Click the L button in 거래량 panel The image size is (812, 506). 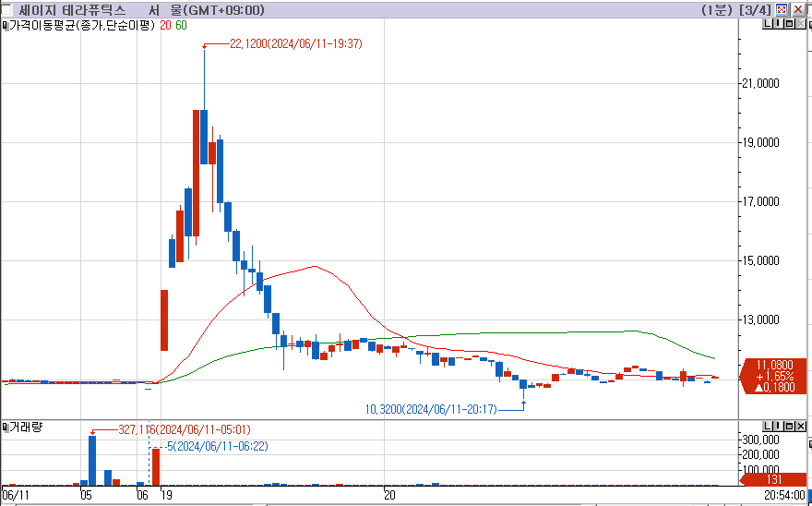coord(768,427)
